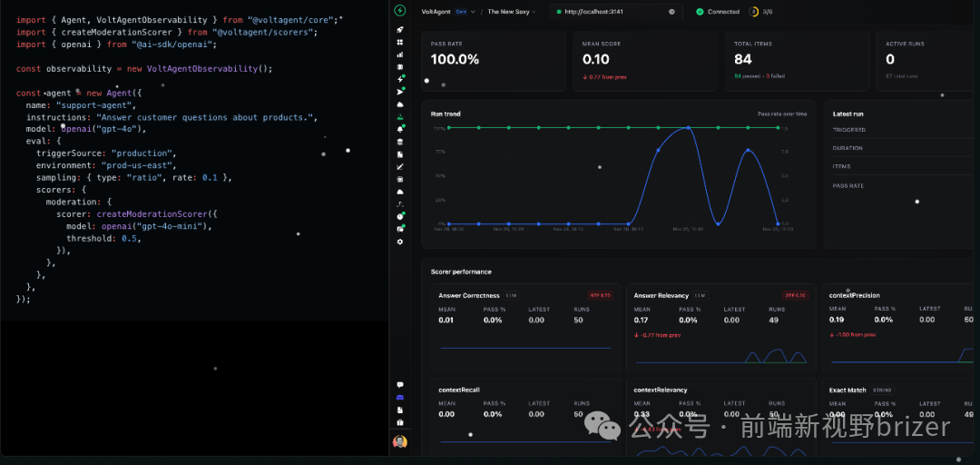The width and height of the screenshot is (980, 465).
Task: Open the rocket icon in sidebar
Action: [x=400, y=30]
